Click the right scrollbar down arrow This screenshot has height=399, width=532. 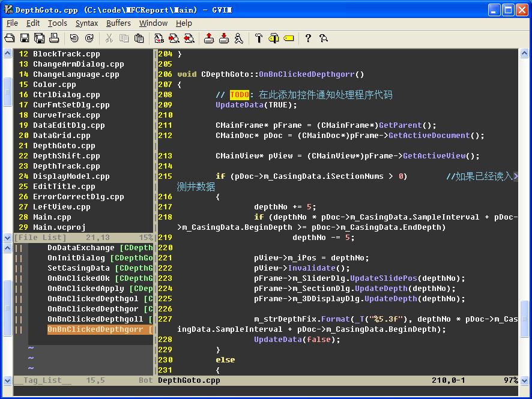click(x=524, y=380)
